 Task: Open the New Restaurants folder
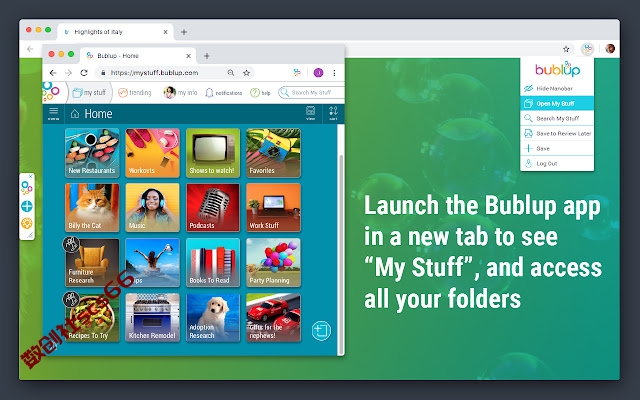tap(92, 153)
